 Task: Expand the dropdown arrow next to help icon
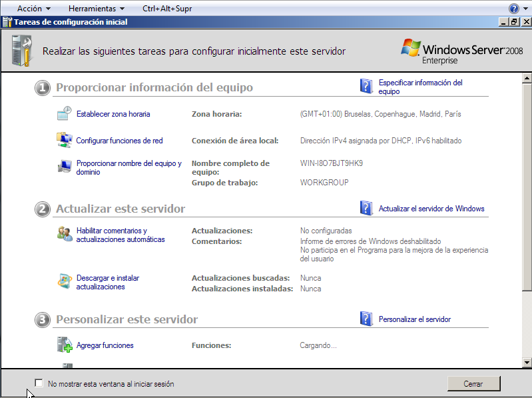525,9
